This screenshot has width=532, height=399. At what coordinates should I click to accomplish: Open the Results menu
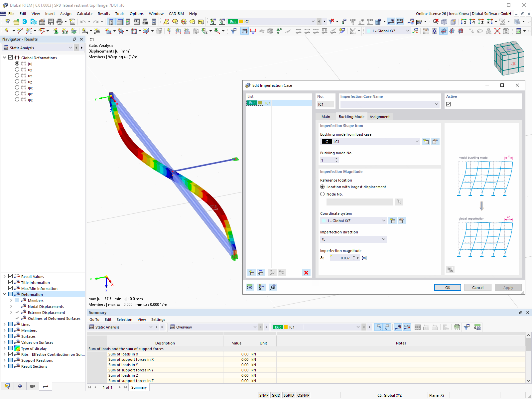[104, 14]
